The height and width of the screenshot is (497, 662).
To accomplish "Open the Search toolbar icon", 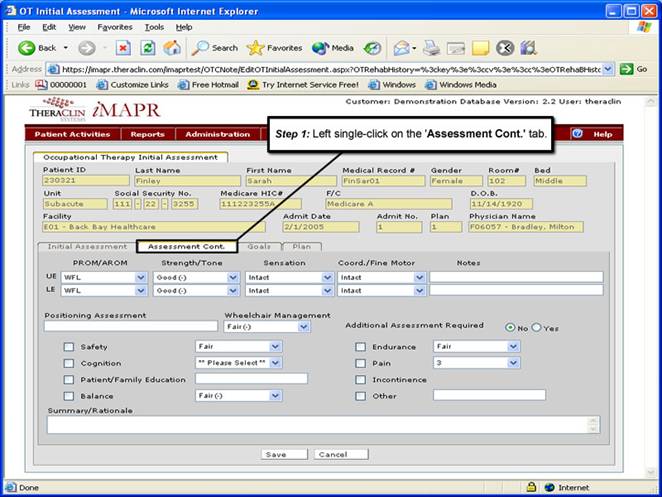I will pos(215,47).
